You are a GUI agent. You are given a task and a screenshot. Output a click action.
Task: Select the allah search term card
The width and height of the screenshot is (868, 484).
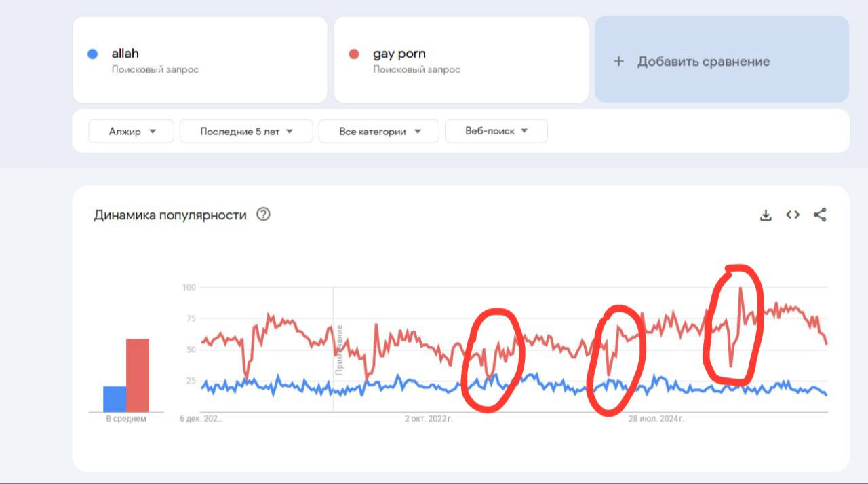coord(200,60)
